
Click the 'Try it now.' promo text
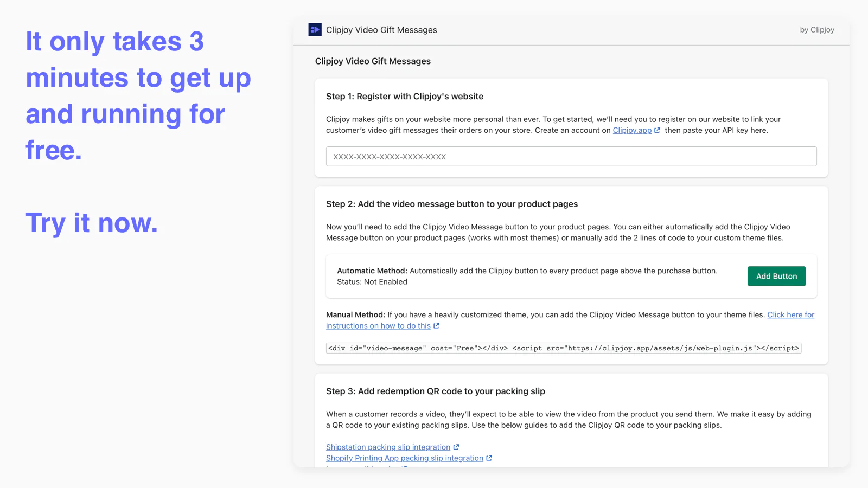tap(92, 223)
